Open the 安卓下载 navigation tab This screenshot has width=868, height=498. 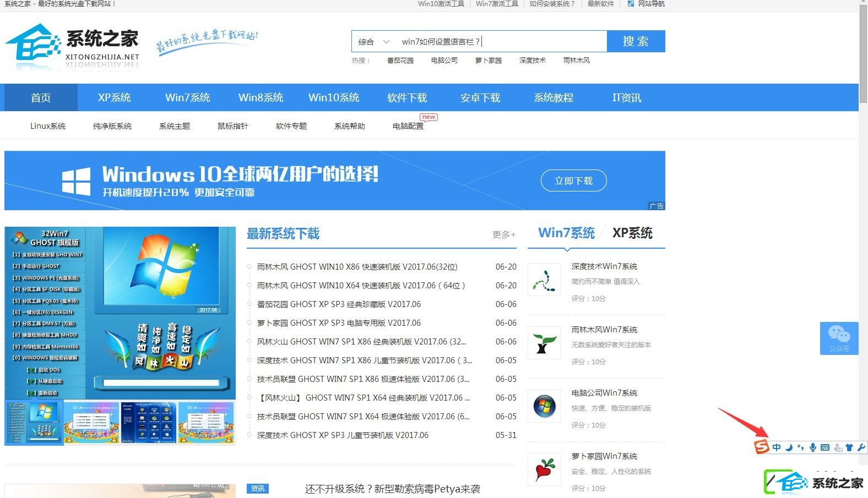(480, 97)
